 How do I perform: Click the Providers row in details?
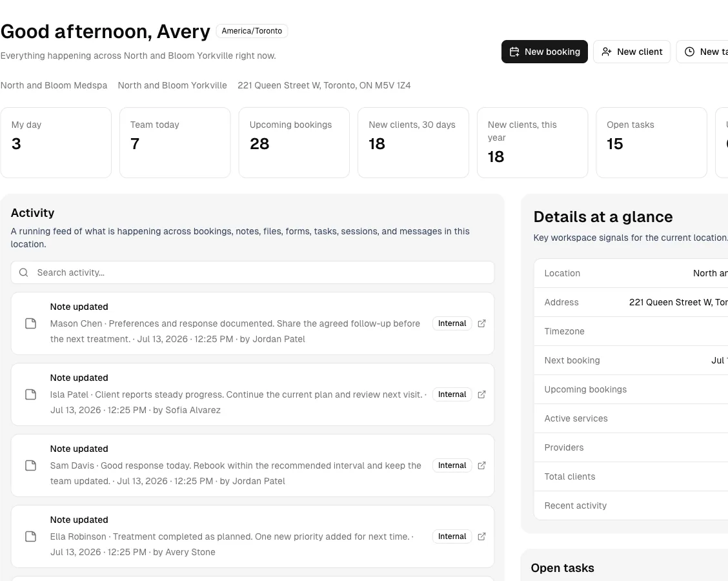[631, 448]
